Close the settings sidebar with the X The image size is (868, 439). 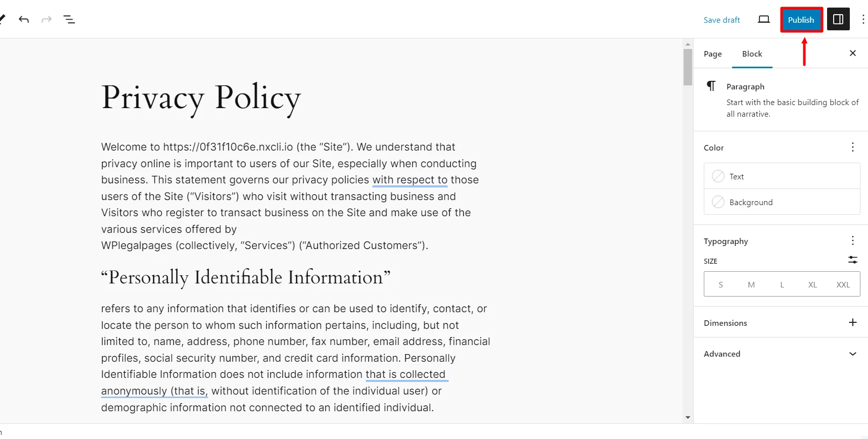853,53
